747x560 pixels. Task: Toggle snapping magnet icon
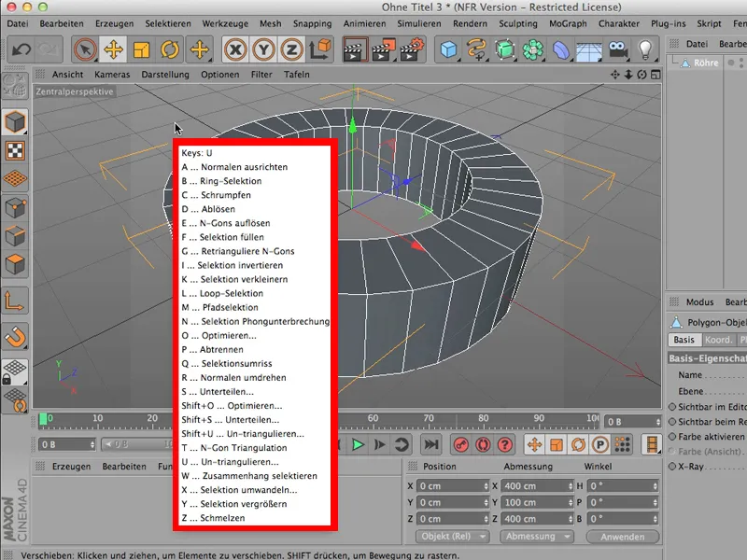pos(15,337)
